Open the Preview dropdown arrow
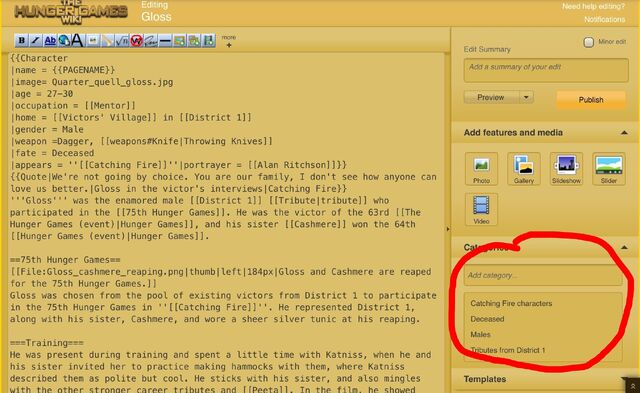 526,97
